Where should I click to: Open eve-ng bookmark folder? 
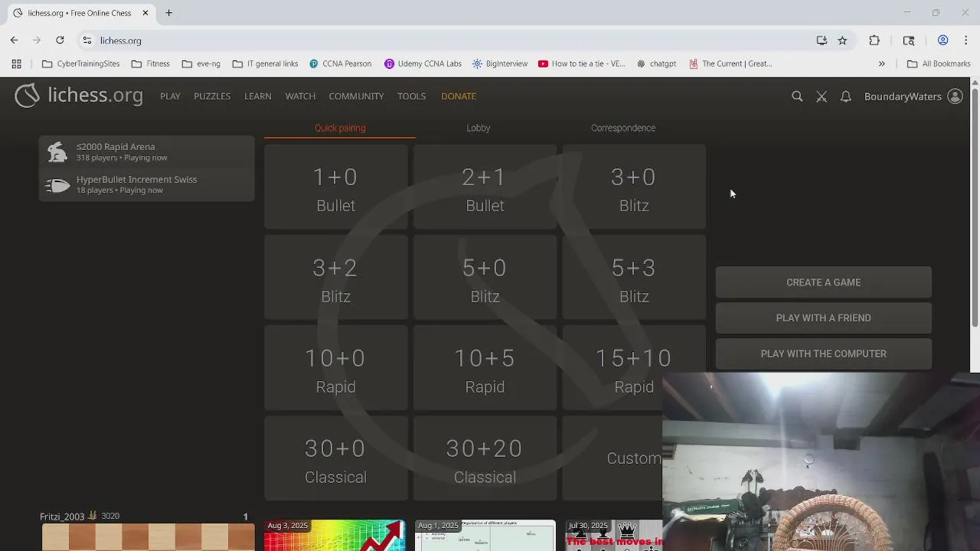click(x=201, y=64)
